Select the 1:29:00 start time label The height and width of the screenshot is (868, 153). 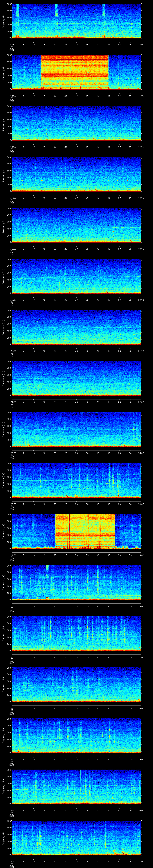point(12,810)
